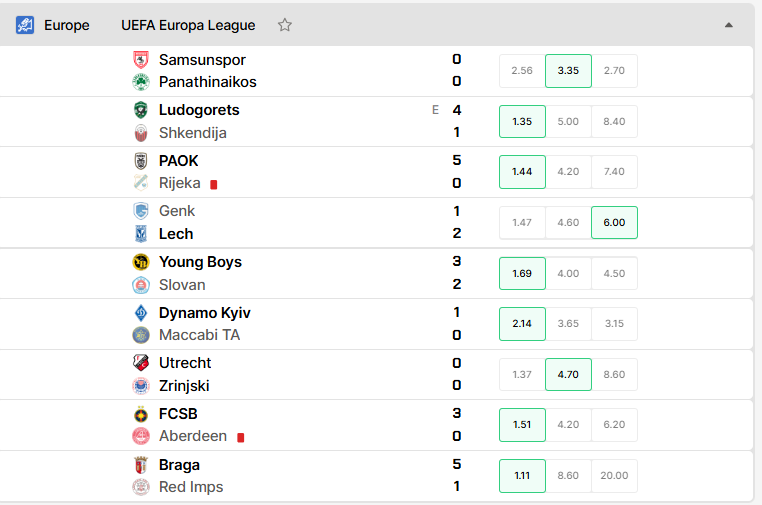
Task: Click the Rijeka red card indicator
Action: [x=214, y=185]
